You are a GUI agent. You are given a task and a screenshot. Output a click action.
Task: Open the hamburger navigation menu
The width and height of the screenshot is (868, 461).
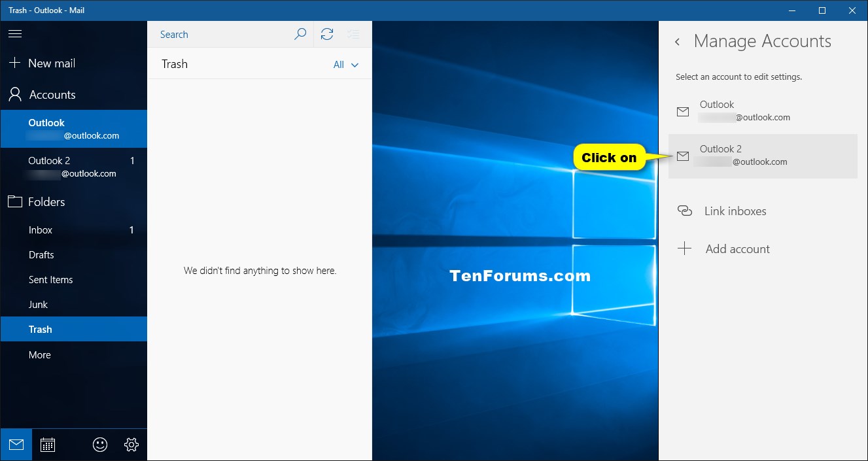[15, 33]
